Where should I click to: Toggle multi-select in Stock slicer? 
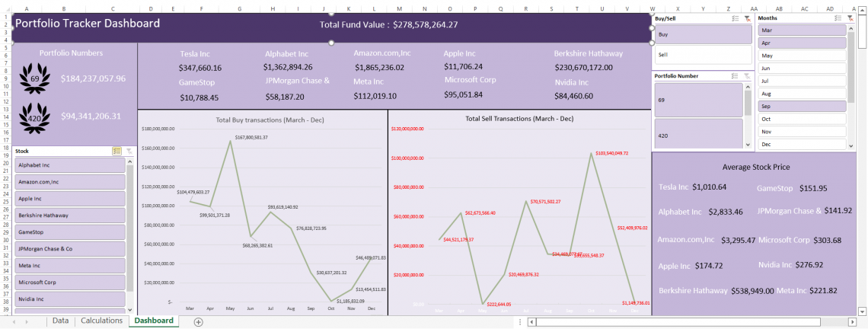pos(116,151)
